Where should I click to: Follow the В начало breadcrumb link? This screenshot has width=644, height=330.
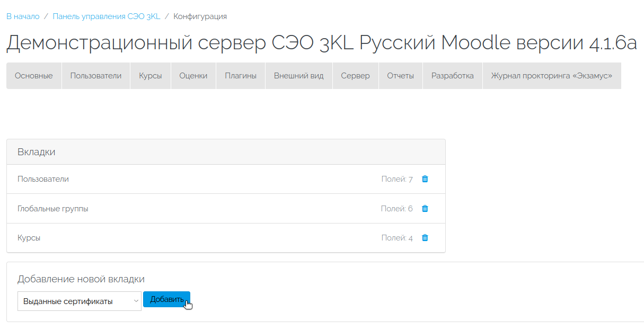23,16
